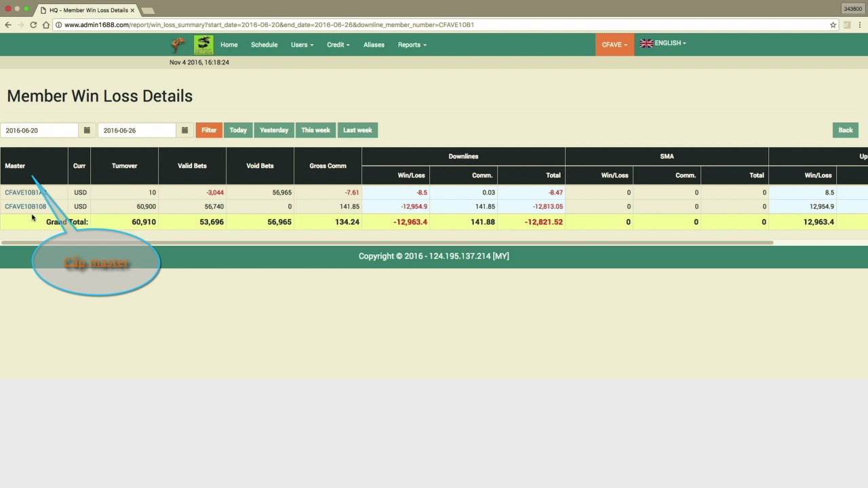The height and width of the screenshot is (488, 868).
Task: Click the Valid Bets column header
Action: 192,166
